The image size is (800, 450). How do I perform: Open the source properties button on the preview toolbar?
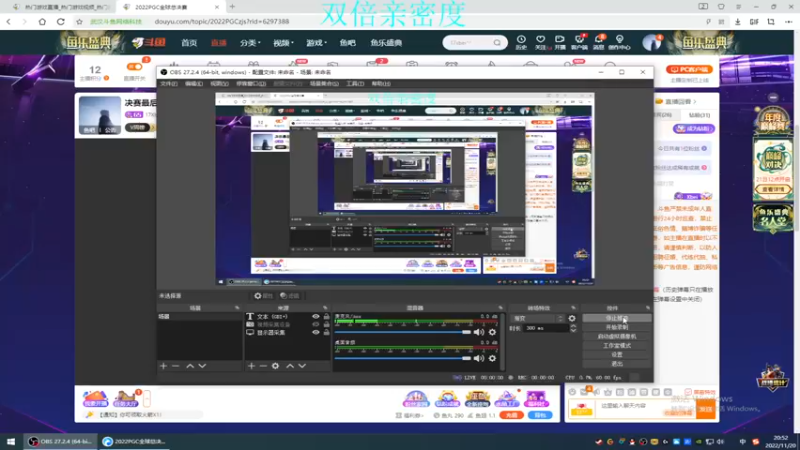pos(264,296)
